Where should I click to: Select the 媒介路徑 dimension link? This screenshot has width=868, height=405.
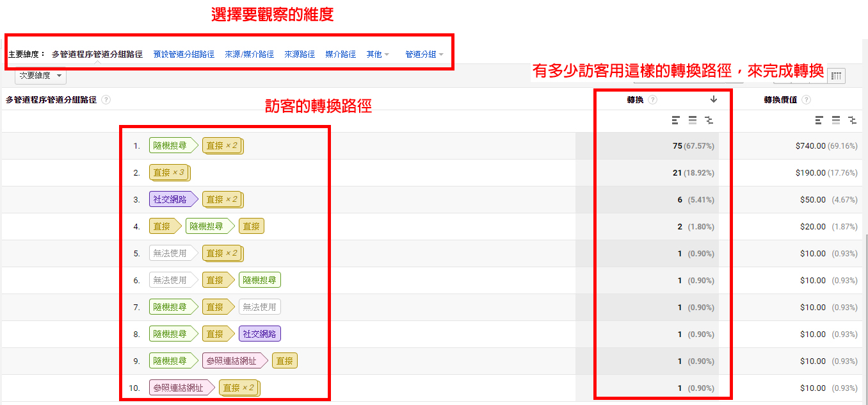[x=341, y=54]
